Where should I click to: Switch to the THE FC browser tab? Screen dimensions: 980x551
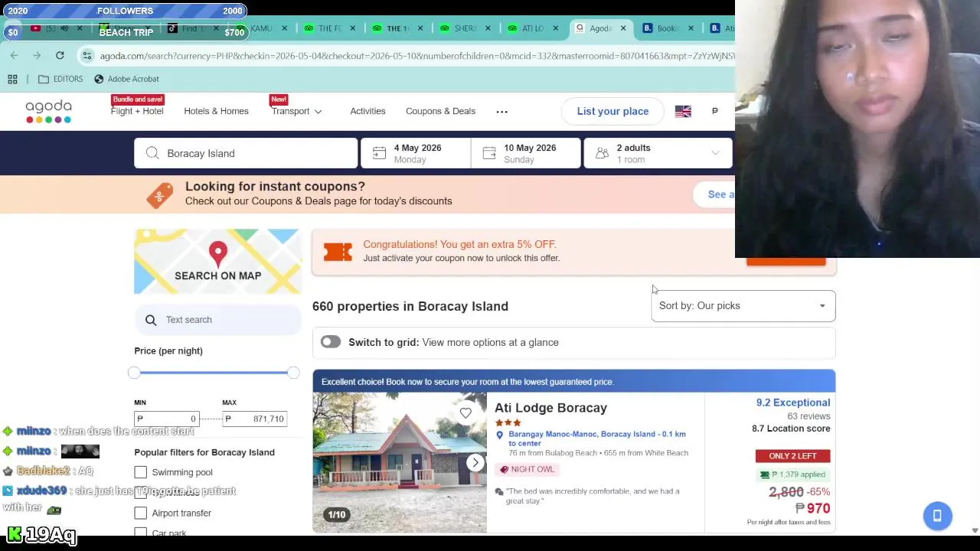(329, 28)
